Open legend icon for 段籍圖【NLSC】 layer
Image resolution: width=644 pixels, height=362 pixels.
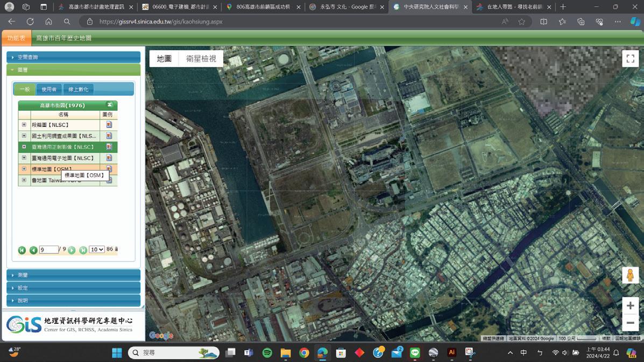109,125
